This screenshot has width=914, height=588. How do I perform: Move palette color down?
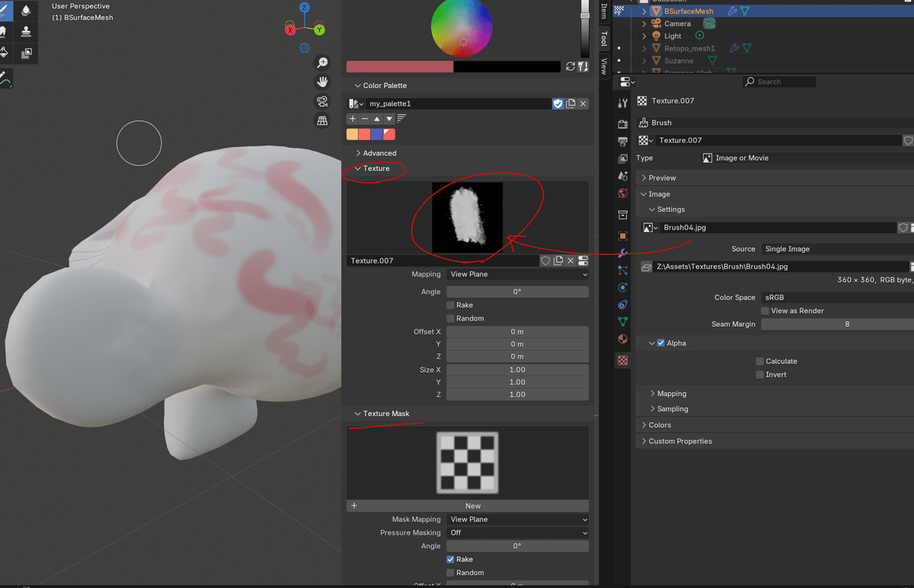click(x=389, y=119)
